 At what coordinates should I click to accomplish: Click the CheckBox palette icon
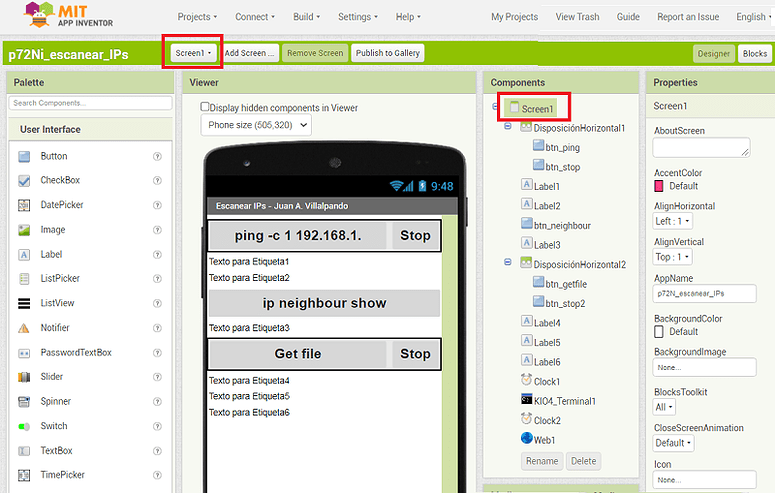[x=24, y=180]
